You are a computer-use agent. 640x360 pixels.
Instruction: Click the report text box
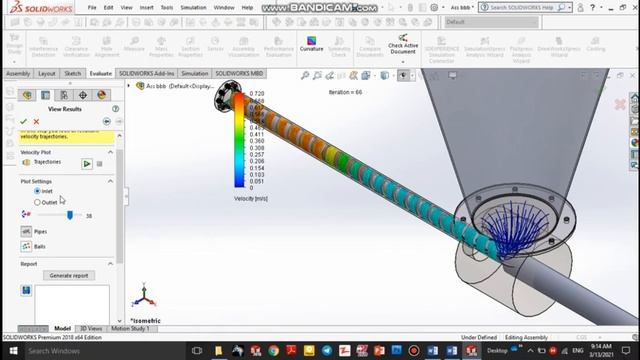[x=72, y=304]
